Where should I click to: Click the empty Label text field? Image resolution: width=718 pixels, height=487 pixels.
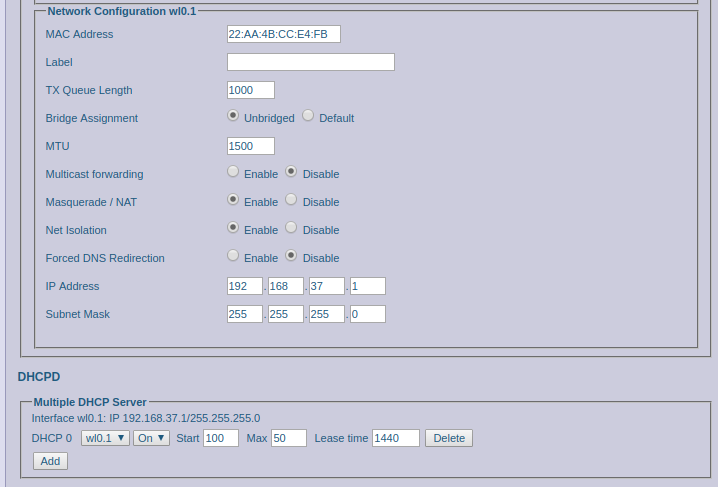click(x=310, y=62)
